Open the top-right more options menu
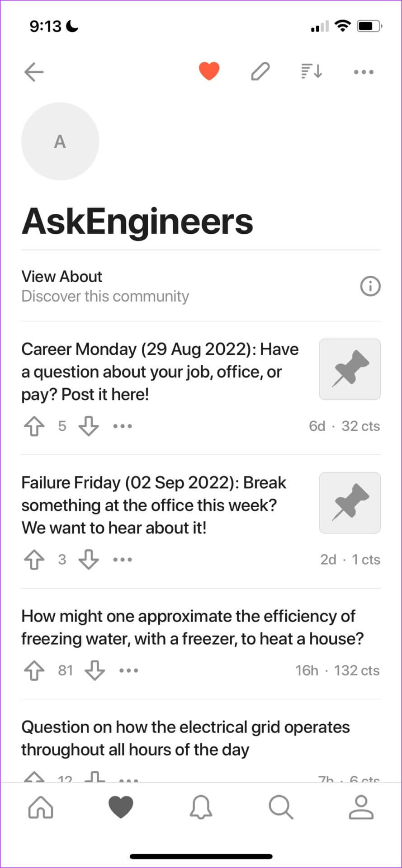The height and width of the screenshot is (868, 402). point(364,71)
